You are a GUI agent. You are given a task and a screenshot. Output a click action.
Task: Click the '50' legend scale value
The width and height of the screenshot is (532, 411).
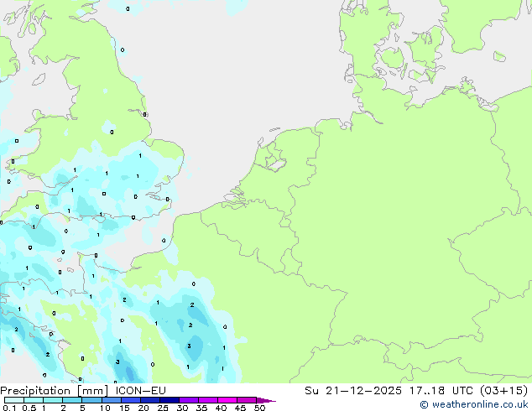tap(259, 408)
